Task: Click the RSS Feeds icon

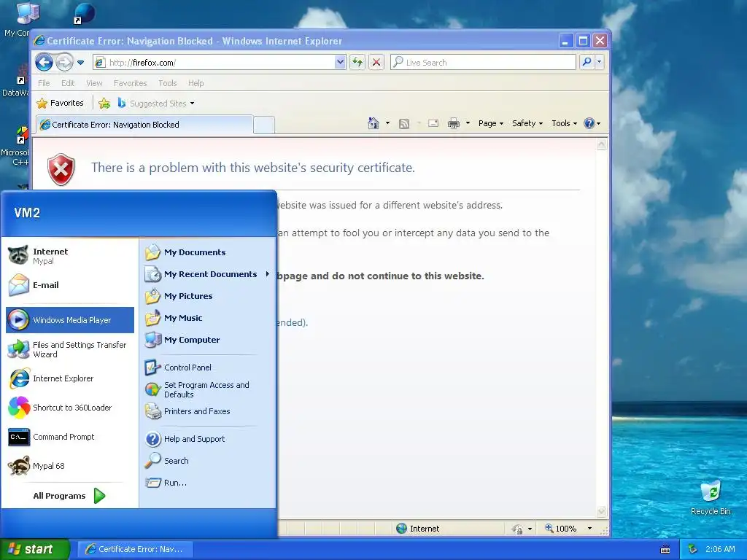Action: (404, 124)
